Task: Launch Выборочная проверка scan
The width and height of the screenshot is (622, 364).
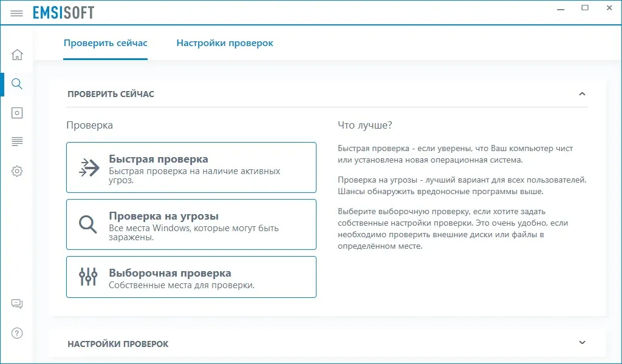Action: (191, 277)
